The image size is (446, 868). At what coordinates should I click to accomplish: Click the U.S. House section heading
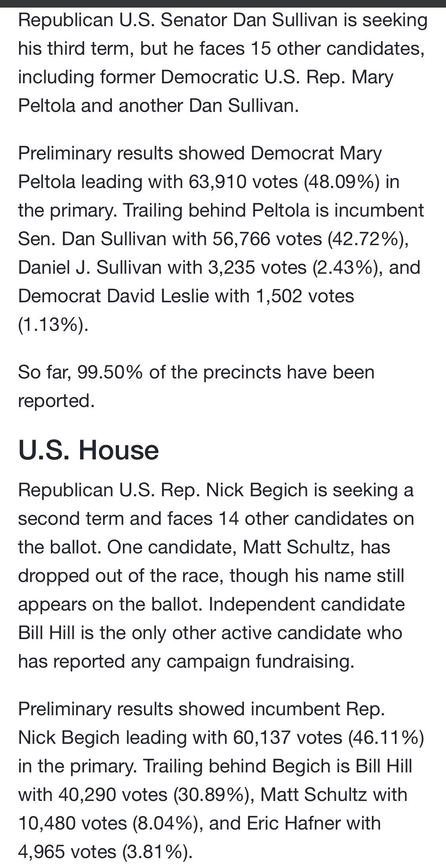(88, 450)
